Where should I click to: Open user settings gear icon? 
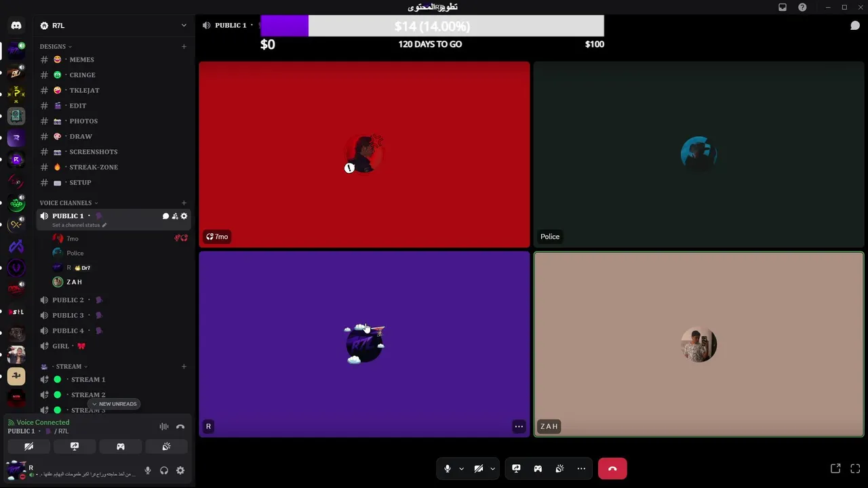point(180,470)
